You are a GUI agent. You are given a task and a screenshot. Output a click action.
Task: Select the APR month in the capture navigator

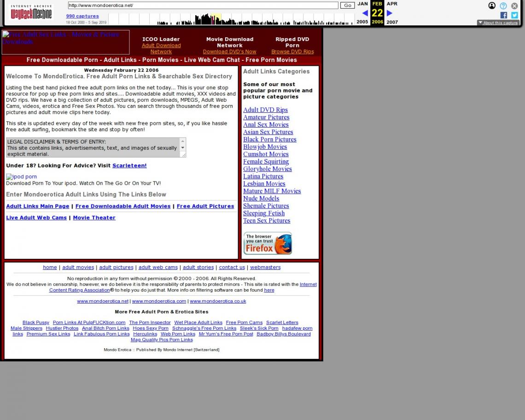(392, 4)
